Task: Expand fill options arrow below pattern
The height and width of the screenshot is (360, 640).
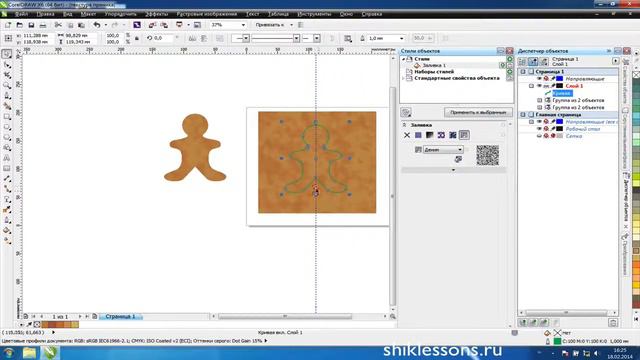Action: (x=453, y=170)
